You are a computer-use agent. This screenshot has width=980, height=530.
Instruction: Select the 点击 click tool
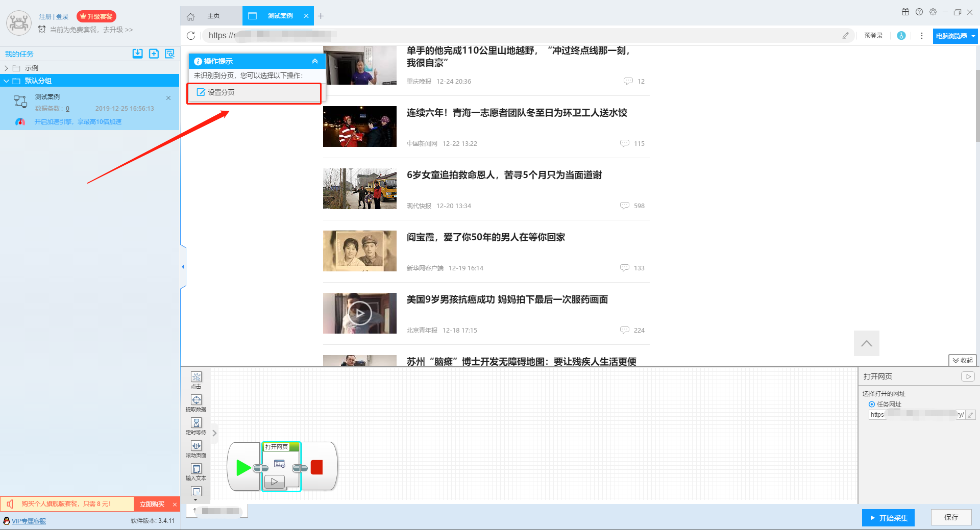point(196,380)
